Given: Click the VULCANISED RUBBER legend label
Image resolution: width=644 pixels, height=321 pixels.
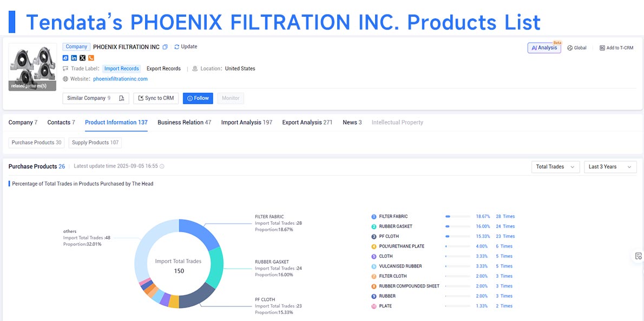Looking at the screenshot, I should tap(400, 266).
